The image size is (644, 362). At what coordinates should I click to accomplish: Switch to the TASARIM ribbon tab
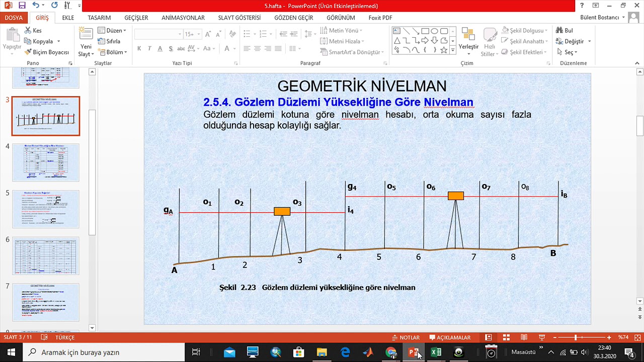(99, 18)
